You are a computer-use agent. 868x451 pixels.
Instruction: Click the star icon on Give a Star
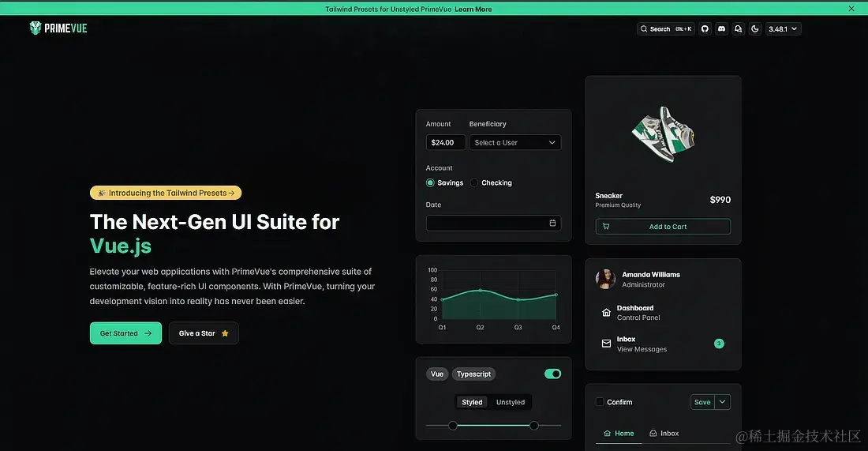tap(225, 333)
